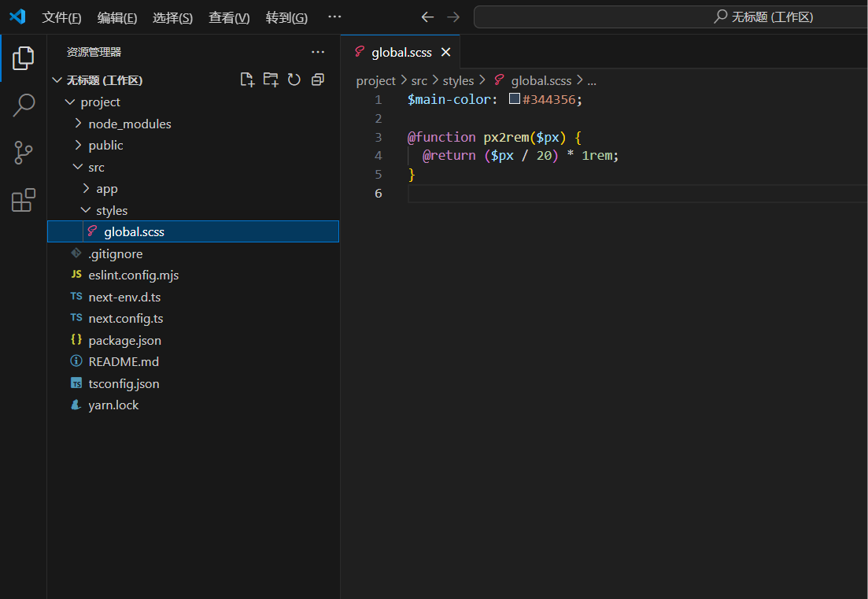Click the .gitignore git file icon
The height and width of the screenshot is (599, 868).
click(76, 253)
